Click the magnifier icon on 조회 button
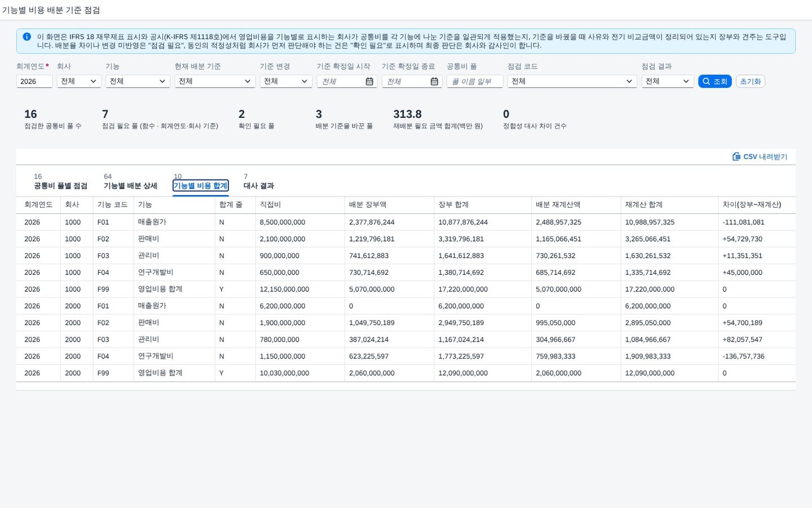This screenshot has width=812, height=508. [706, 81]
